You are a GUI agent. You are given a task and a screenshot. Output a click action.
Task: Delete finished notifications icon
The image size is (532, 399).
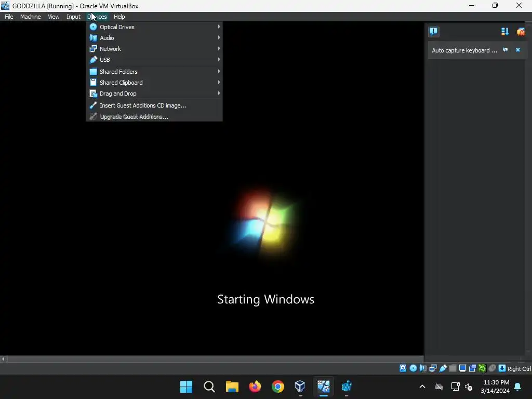521,32
